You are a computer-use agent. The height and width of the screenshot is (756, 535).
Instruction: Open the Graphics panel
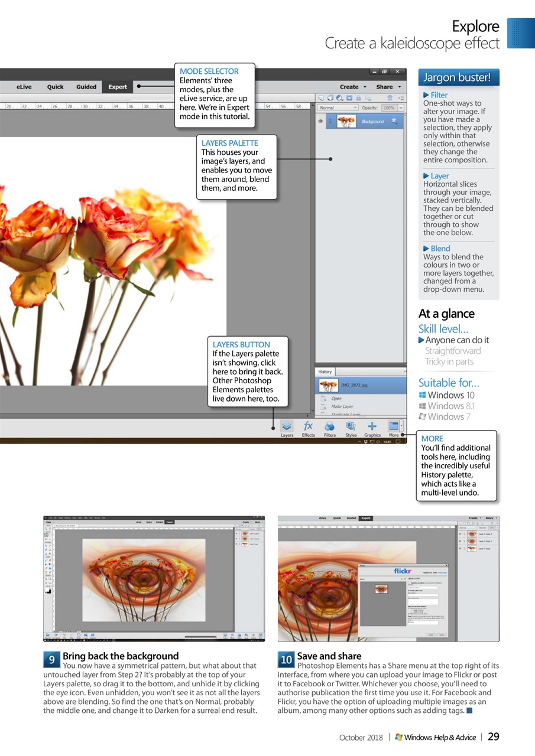click(x=372, y=428)
